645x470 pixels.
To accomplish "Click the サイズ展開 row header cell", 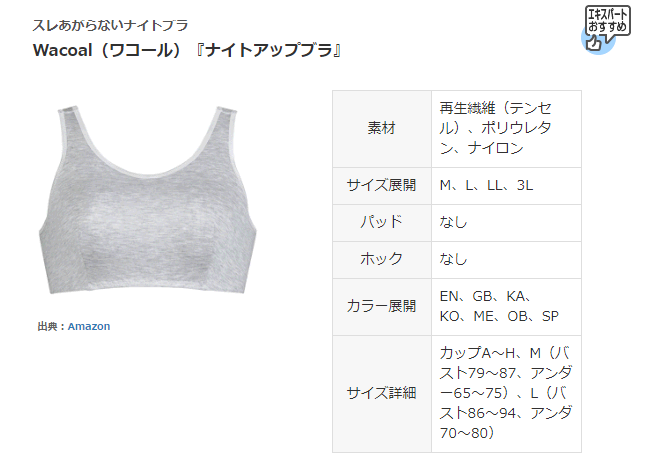I will click(382, 185).
